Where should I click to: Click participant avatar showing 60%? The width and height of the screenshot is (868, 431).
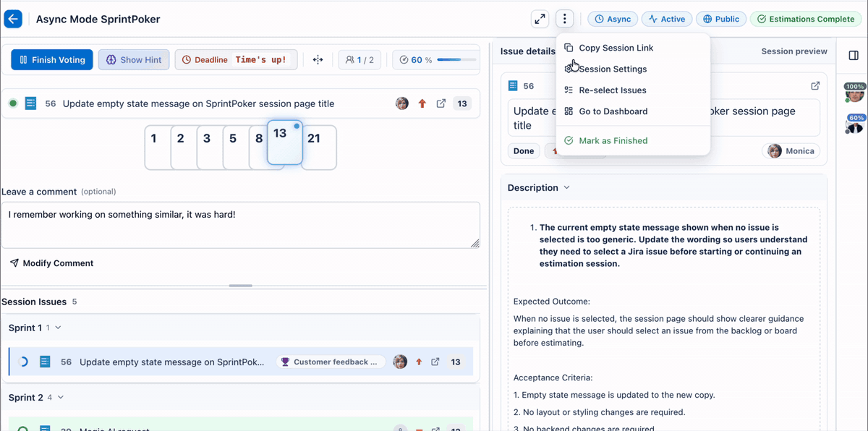854,124
